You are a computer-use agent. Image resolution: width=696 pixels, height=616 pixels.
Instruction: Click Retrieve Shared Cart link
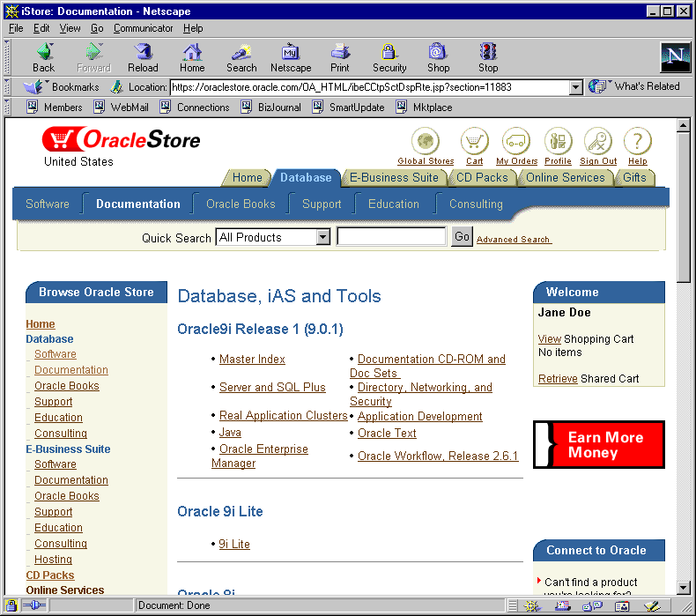coord(558,378)
